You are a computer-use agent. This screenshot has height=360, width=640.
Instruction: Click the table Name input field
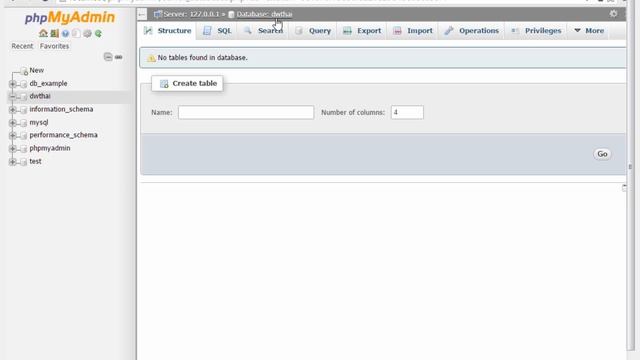[x=246, y=112]
